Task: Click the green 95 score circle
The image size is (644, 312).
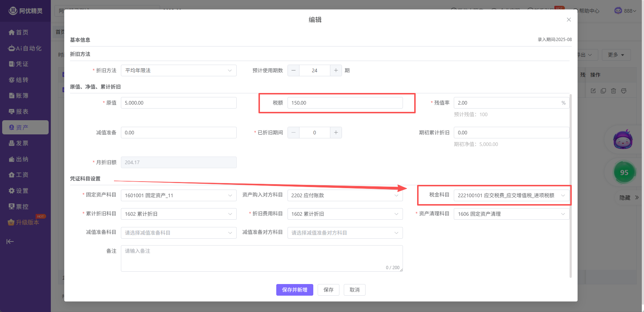Action: click(624, 173)
